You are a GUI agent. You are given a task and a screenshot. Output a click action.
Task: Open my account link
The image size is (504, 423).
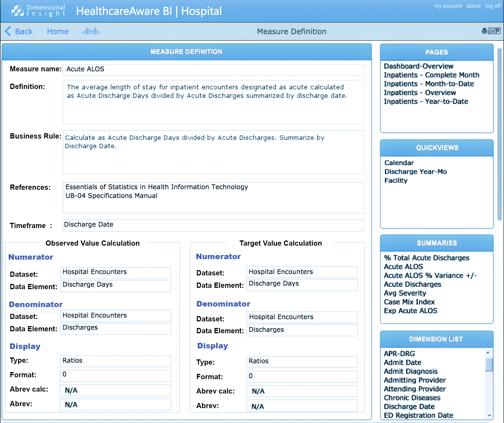pos(448,6)
